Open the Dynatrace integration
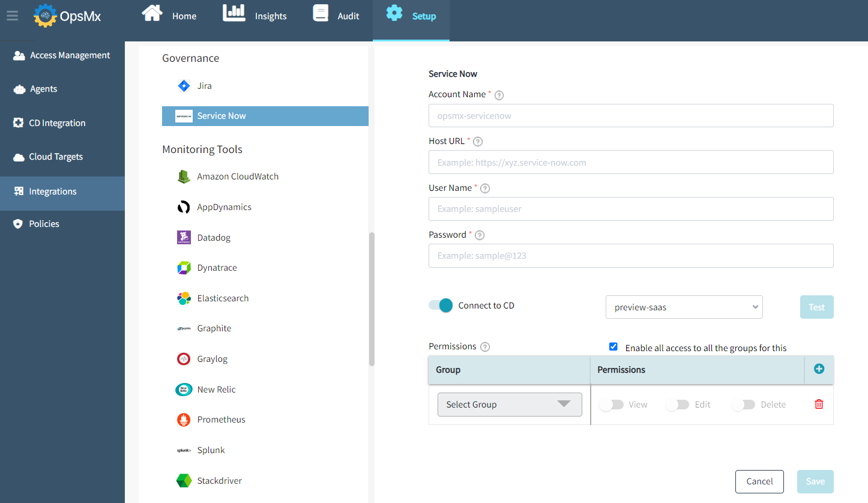Viewport: 868px width, 503px height. pos(219,267)
